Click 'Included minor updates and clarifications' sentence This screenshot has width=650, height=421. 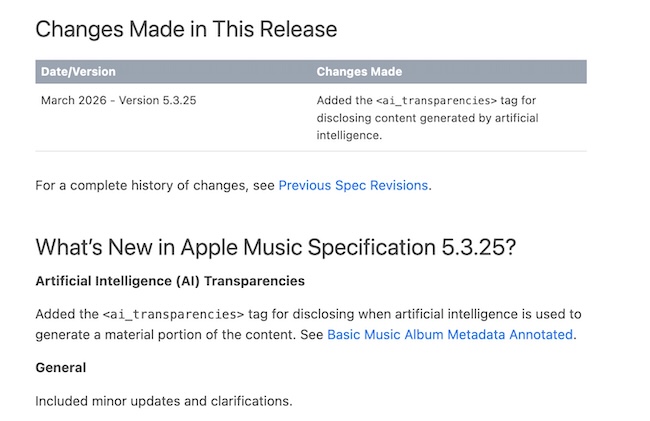pos(163,401)
